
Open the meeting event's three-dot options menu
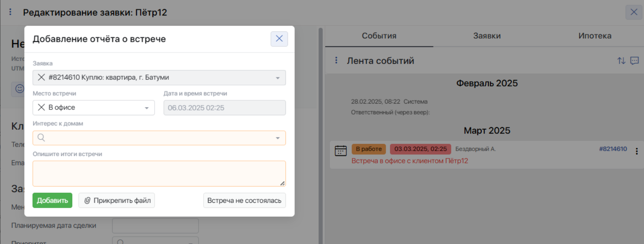[636, 151]
